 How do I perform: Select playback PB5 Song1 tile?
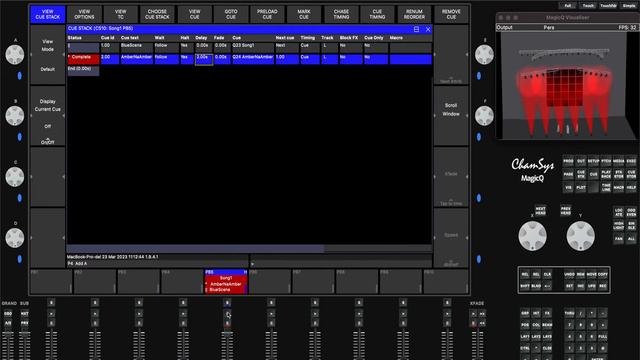pos(226,281)
